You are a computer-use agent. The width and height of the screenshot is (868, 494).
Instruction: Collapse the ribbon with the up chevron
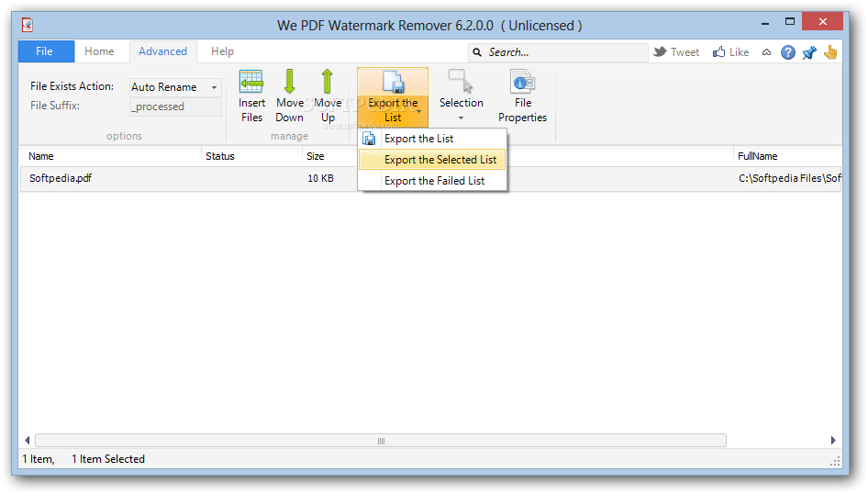766,52
